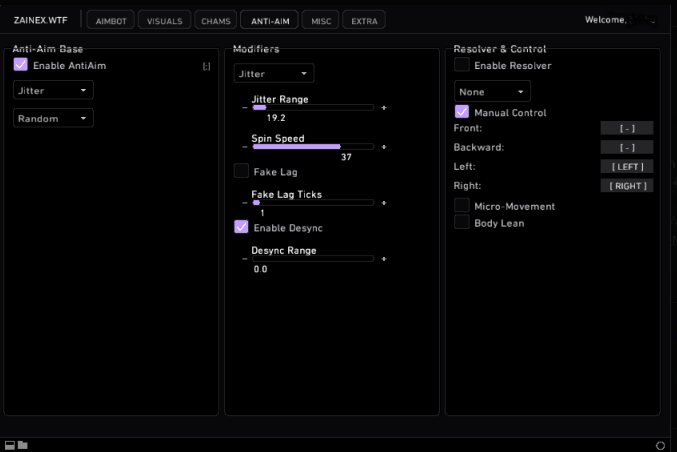Open the folder icon in the bottom bar
Image resolution: width=677 pixels, height=452 pixels.
click(x=22, y=444)
